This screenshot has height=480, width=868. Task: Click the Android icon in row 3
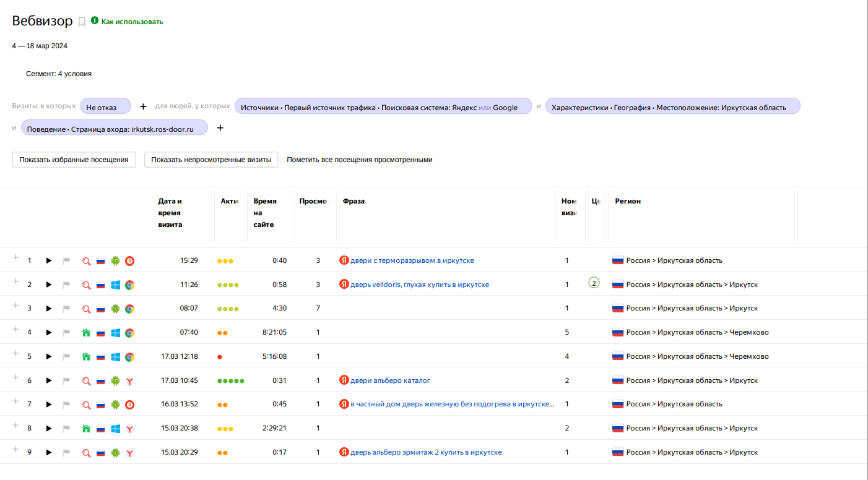pyautogui.click(x=115, y=309)
